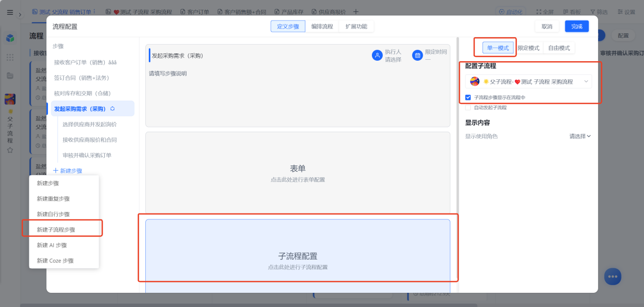Image resolution: width=644 pixels, height=307 pixels.
Task: Open the 产品库存 tab
Action: coord(289,11)
